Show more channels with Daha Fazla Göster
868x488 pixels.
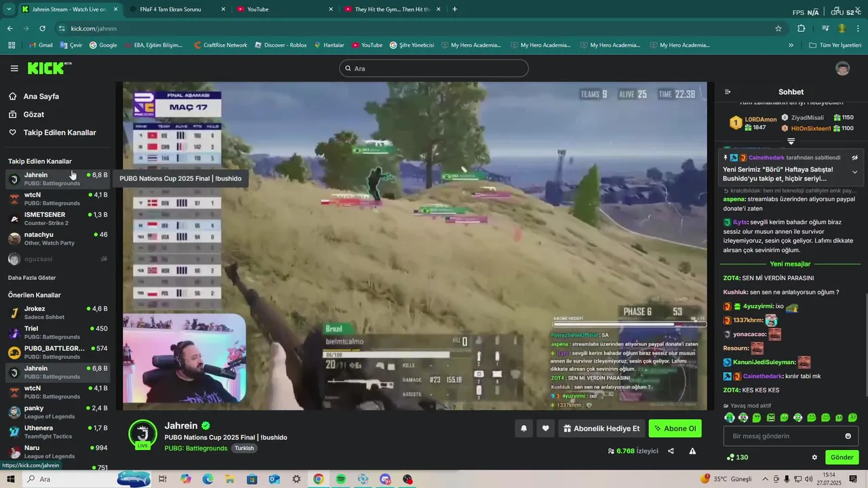[x=32, y=278]
